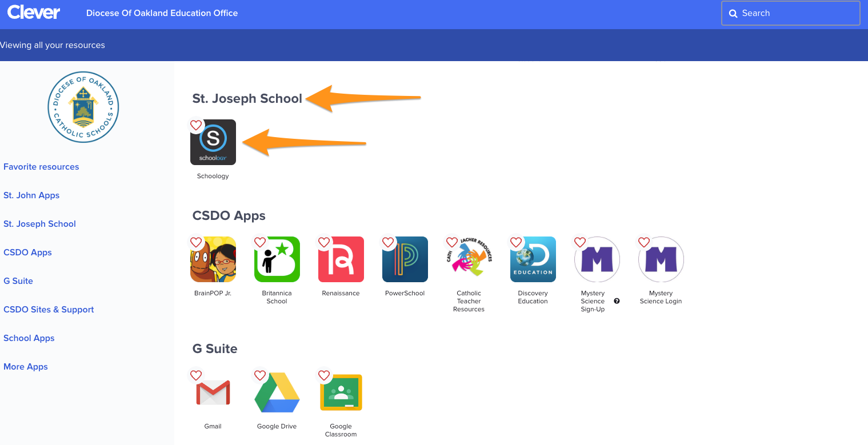Click the Diocese of Oakland Catholic Schools seal
868x445 pixels.
point(83,107)
